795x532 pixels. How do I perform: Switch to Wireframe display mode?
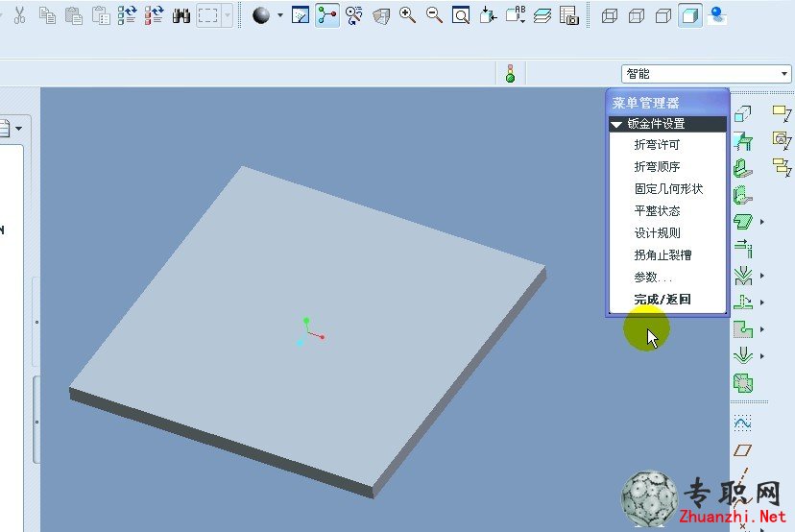(610, 16)
